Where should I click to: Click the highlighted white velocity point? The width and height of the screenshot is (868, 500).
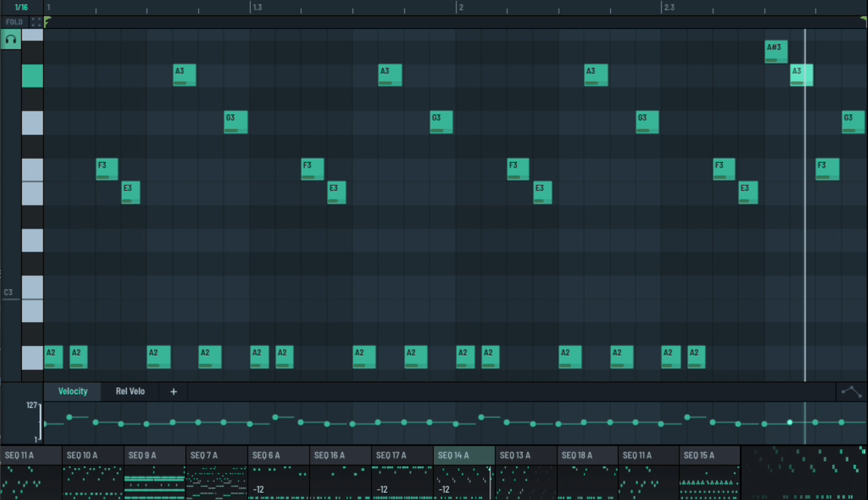(x=789, y=422)
